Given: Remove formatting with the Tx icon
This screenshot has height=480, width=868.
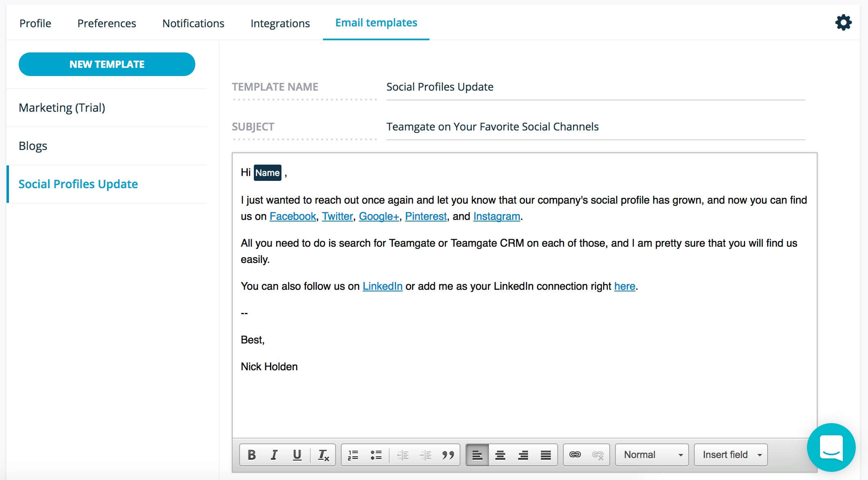Looking at the screenshot, I should click(x=323, y=455).
